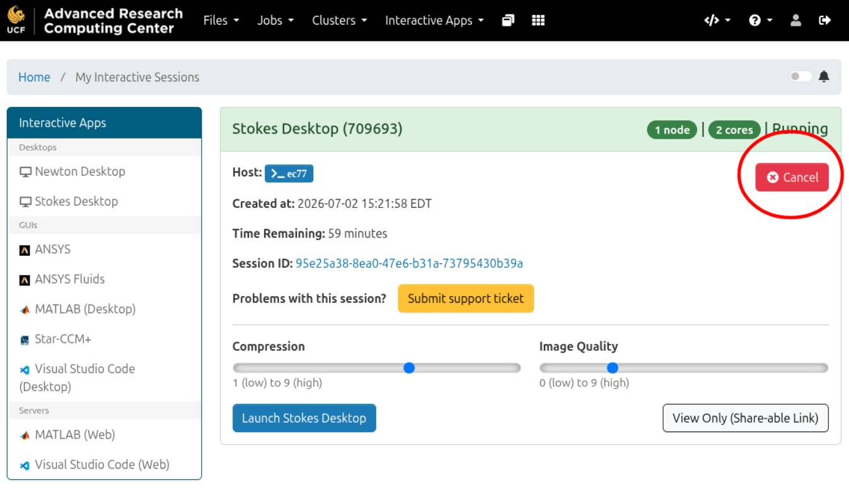Open ANSYS Fluids from the sidebar
This screenshot has height=504, width=849.
click(104, 279)
